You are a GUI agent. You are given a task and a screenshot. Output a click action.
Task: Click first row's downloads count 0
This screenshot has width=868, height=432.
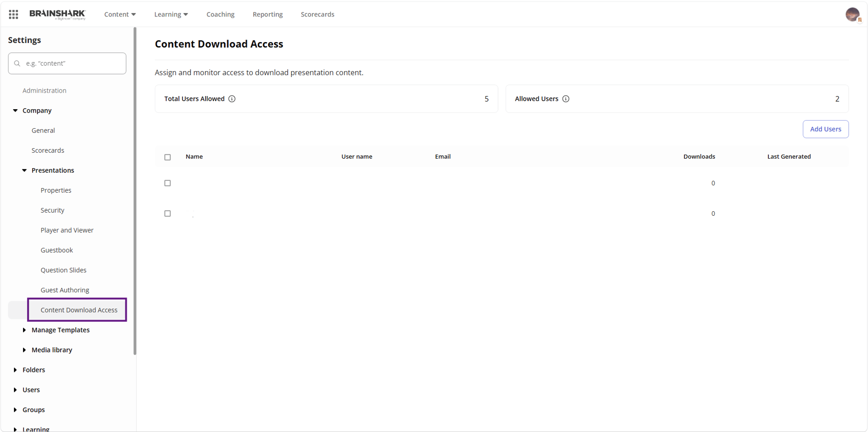[713, 183]
